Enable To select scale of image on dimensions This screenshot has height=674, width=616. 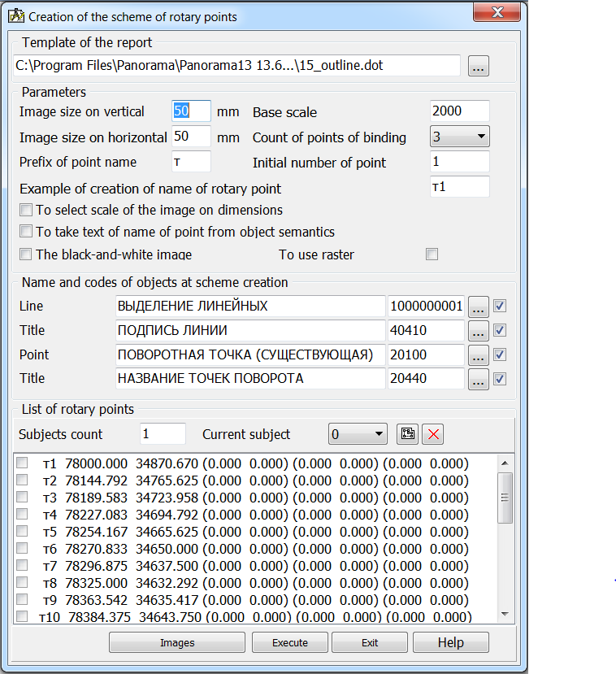pyautogui.click(x=26, y=210)
